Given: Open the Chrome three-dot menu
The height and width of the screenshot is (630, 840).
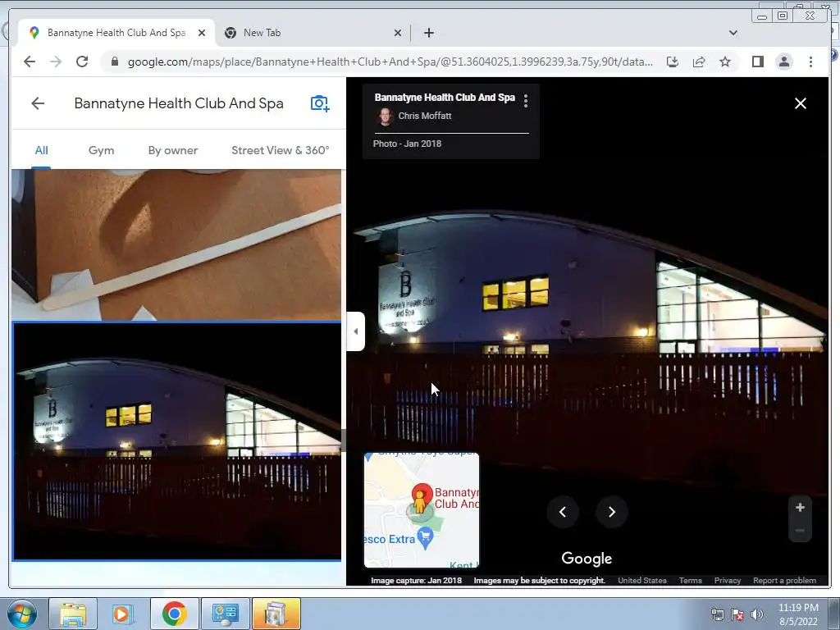Looking at the screenshot, I should pyautogui.click(x=810, y=62).
